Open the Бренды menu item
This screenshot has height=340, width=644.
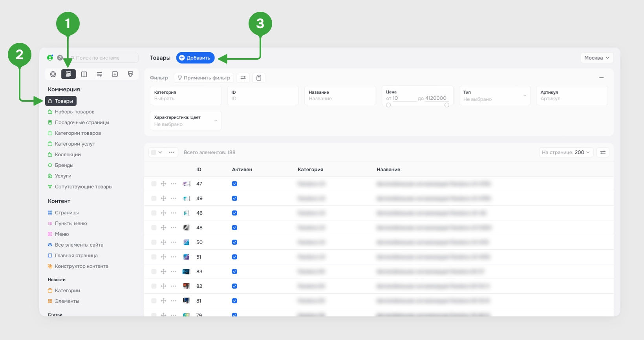[x=64, y=165]
